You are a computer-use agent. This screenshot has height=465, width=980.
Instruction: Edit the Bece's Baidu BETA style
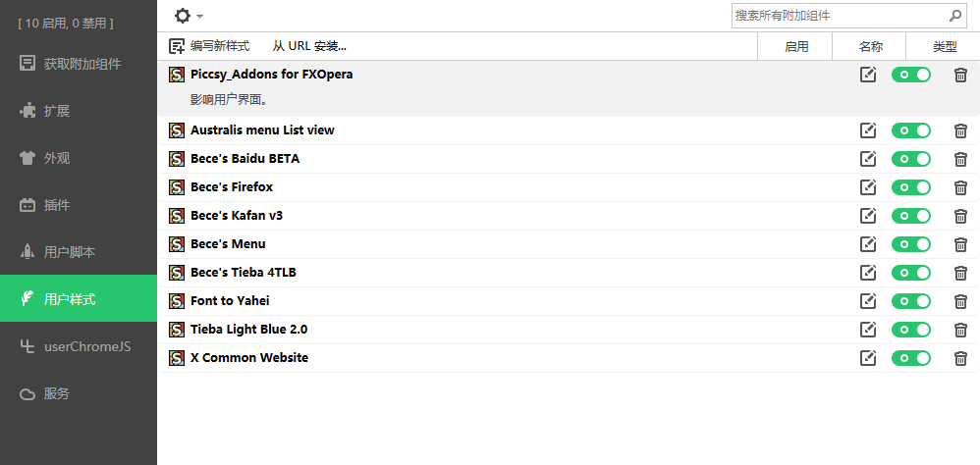(868, 159)
